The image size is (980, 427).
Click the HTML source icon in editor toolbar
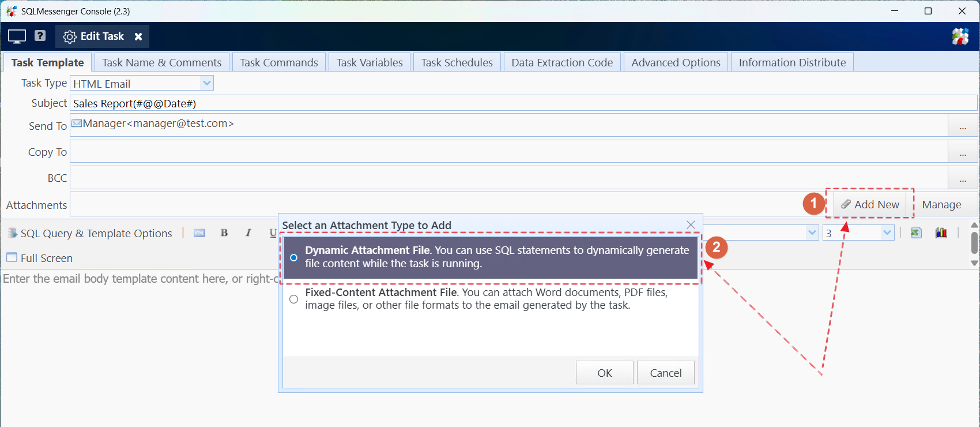point(199,233)
